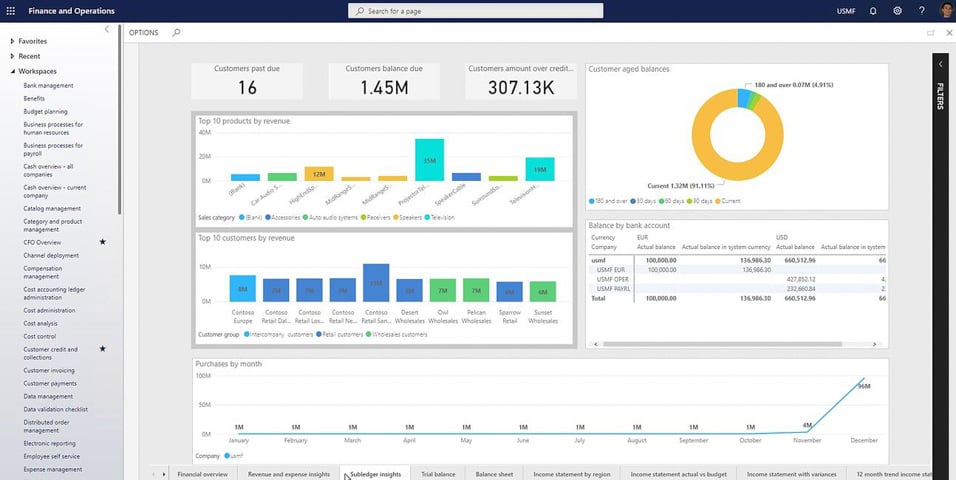
Task: Select the USMF company picker
Action: (846, 11)
